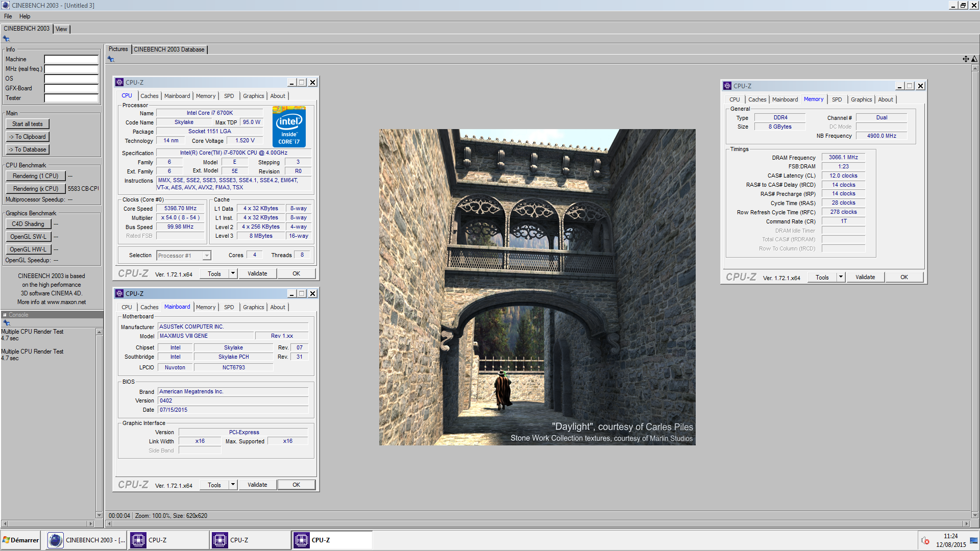
Task: Click the system clock showing 11:24
Action: [951, 536]
